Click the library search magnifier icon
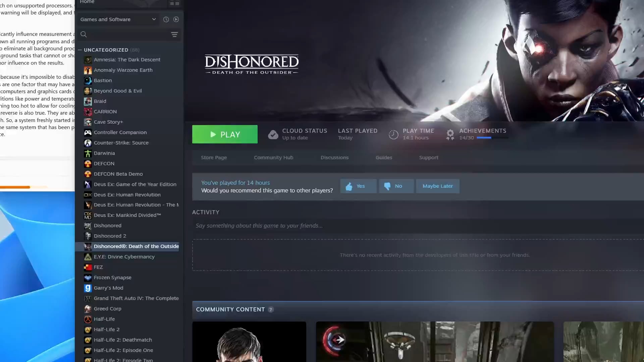644x362 pixels. click(x=84, y=34)
